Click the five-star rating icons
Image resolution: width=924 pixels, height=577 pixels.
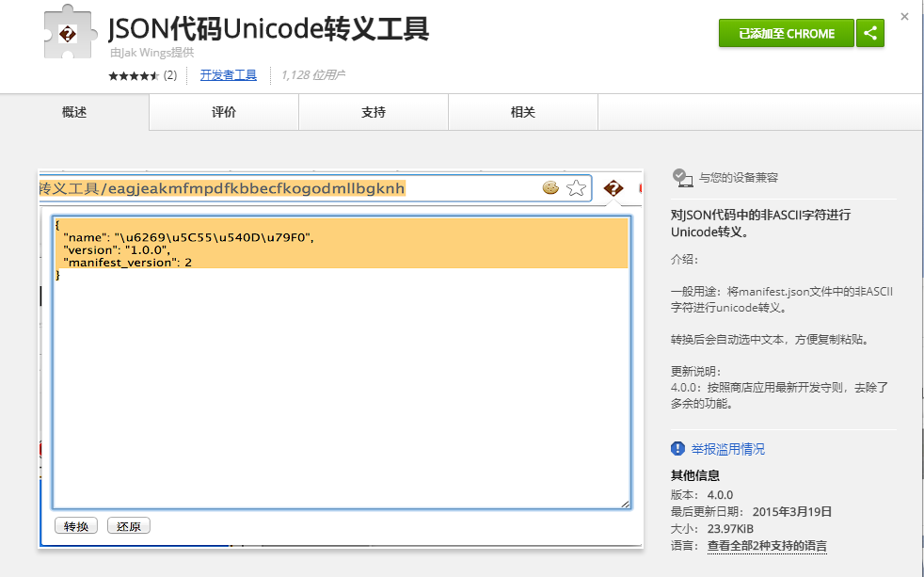(x=134, y=75)
